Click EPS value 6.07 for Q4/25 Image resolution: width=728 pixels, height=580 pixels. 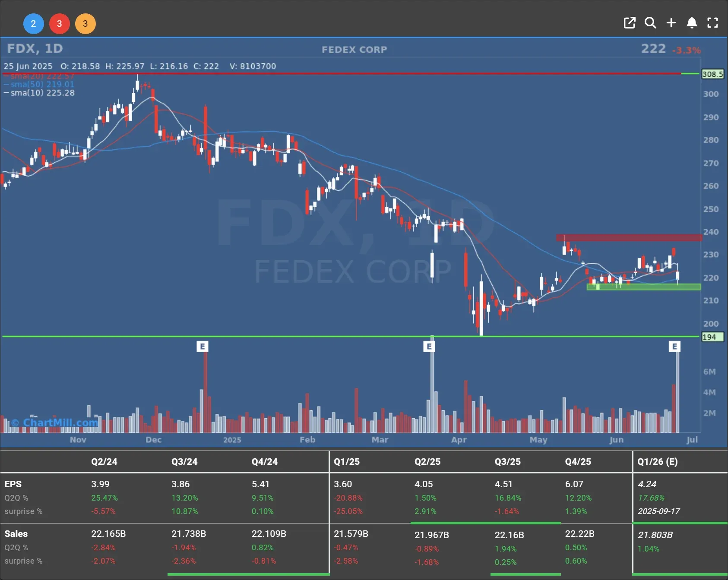[x=574, y=484]
